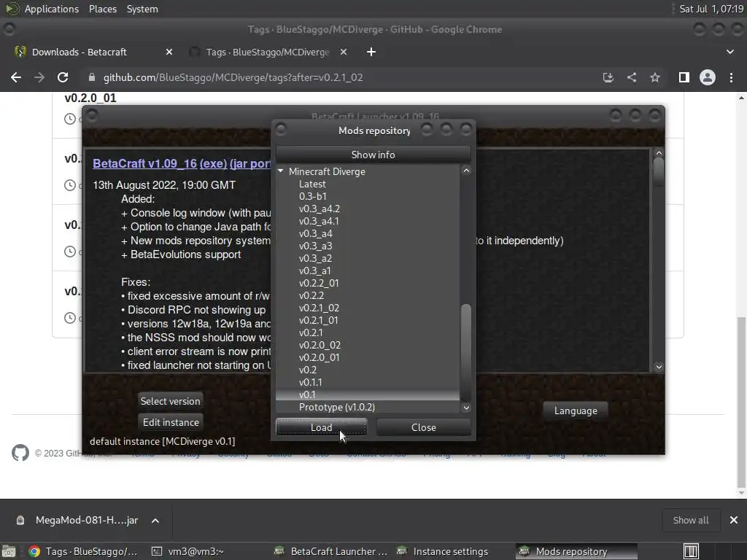Open Chrome three-dot menu
This screenshot has width=747, height=560.
pos(731,77)
